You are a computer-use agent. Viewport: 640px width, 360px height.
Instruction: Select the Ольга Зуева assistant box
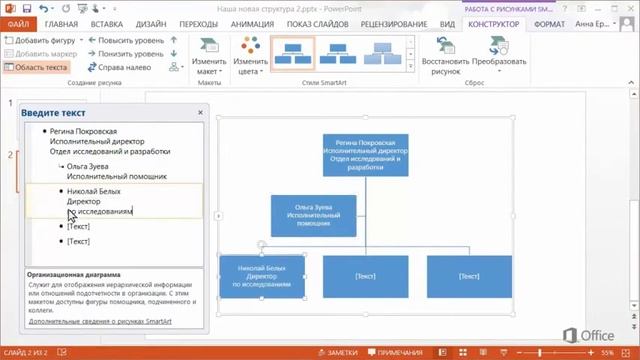point(313,216)
